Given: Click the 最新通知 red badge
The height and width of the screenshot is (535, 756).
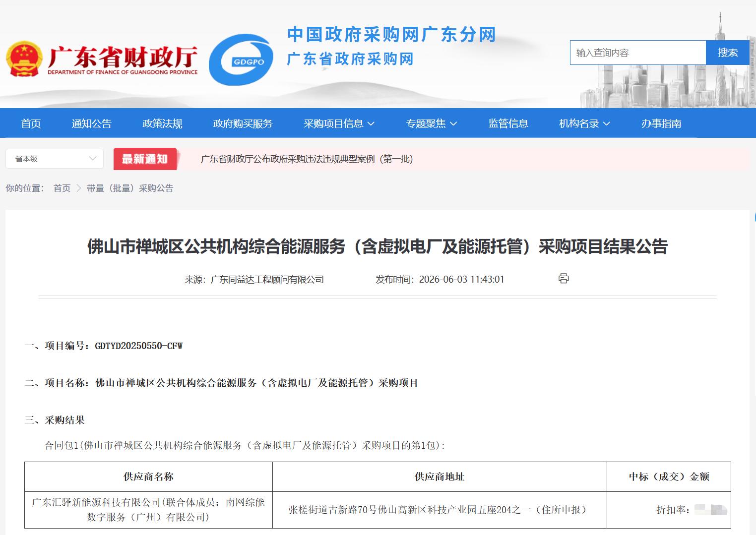Looking at the screenshot, I should (145, 159).
